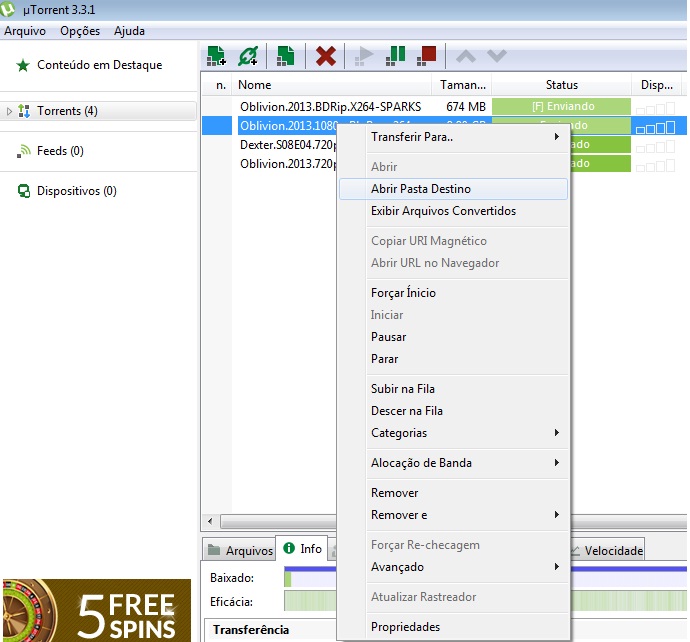Sort by the Disp... column header
Viewport: 690px width, 642px height.
click(657, 85)
